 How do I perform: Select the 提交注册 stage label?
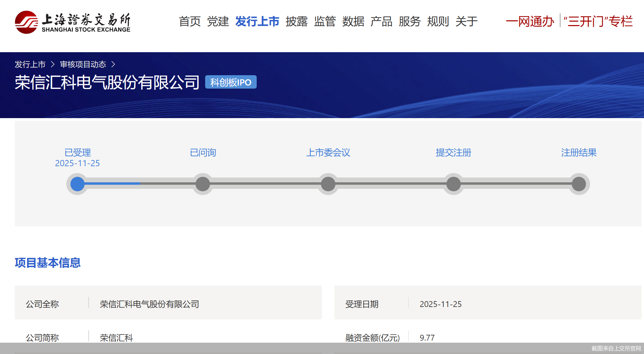(x=453, y=152)
